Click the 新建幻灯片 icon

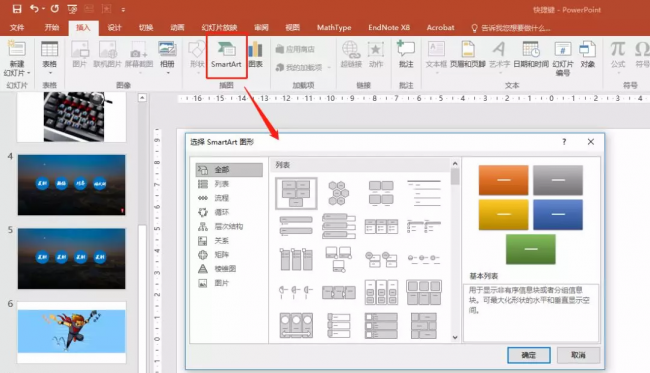pyautogui.click(x=17, y=49)
